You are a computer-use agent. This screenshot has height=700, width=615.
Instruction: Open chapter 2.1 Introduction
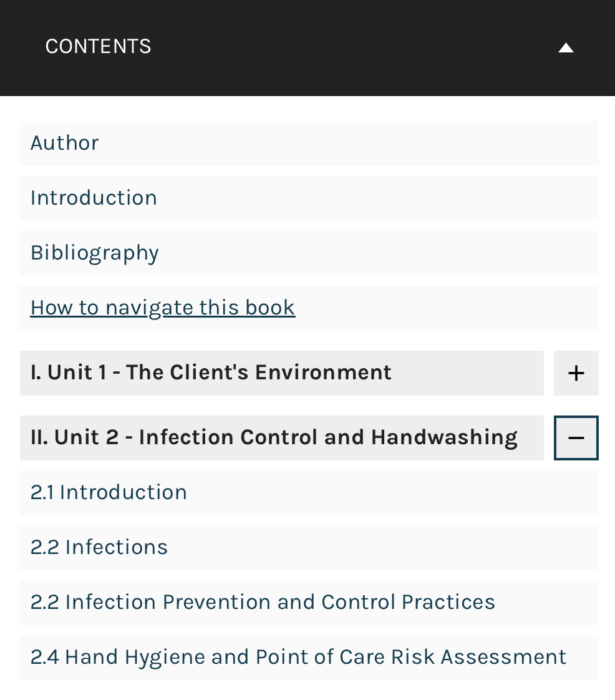click(x=109, y=492)
